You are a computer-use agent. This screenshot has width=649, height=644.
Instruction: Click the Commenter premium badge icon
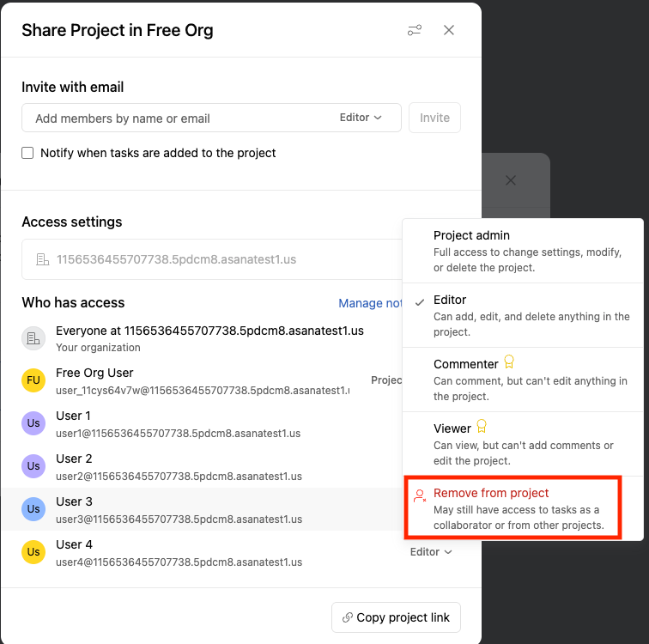(x=509, y=362)
